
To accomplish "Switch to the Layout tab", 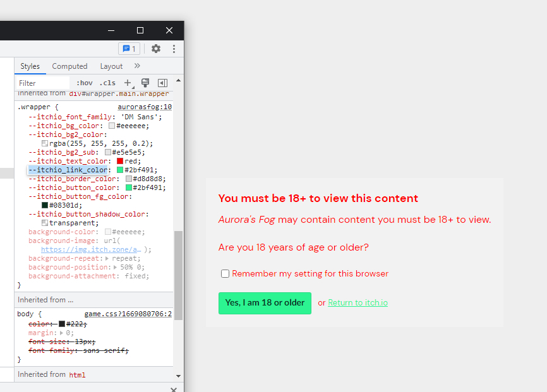I will [x=111, y=66].
